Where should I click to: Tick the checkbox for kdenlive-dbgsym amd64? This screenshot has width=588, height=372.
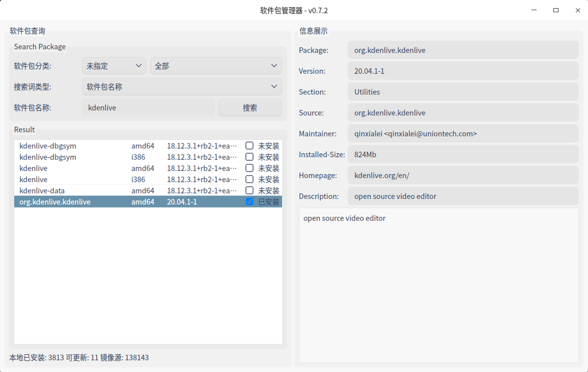[249, 146]
